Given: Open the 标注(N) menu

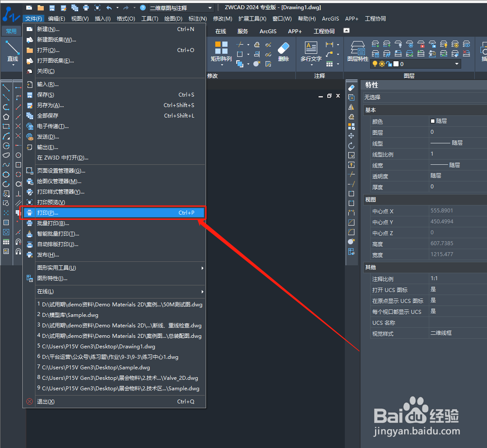Looking at the screenshot, I should point(197,19).
